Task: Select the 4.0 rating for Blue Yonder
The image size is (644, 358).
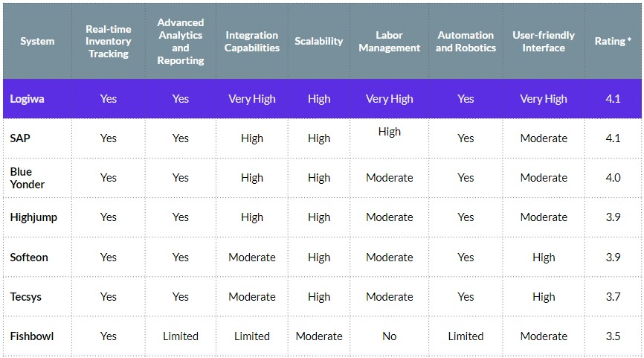Action: click(613, 178)
